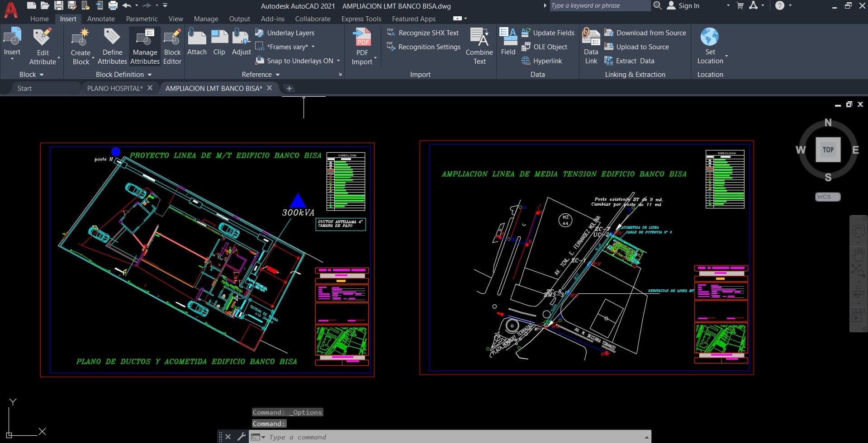Open the Block Editor tool
Viewport: 868px width, 443px height.
click(x=172, y=38)
